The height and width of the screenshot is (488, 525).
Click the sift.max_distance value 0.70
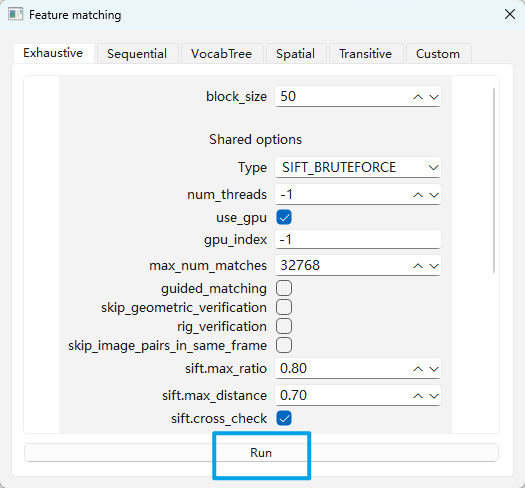coord(293,396)
